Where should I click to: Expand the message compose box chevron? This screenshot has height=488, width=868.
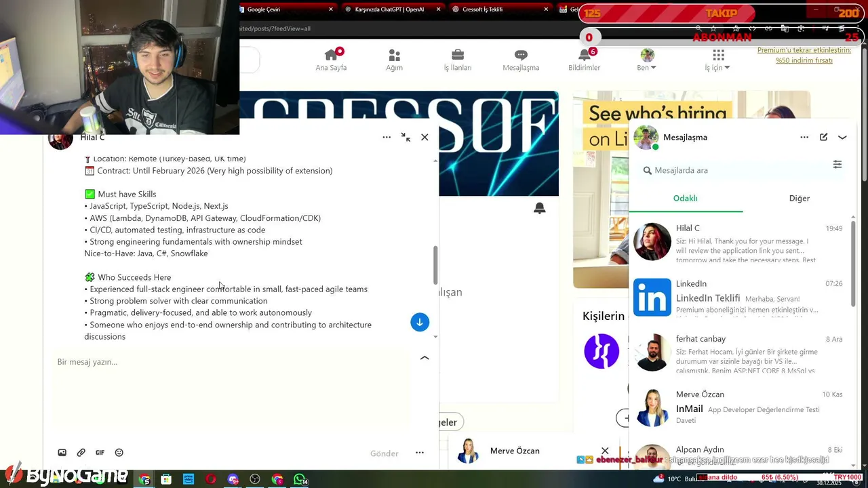click(425, 358)
